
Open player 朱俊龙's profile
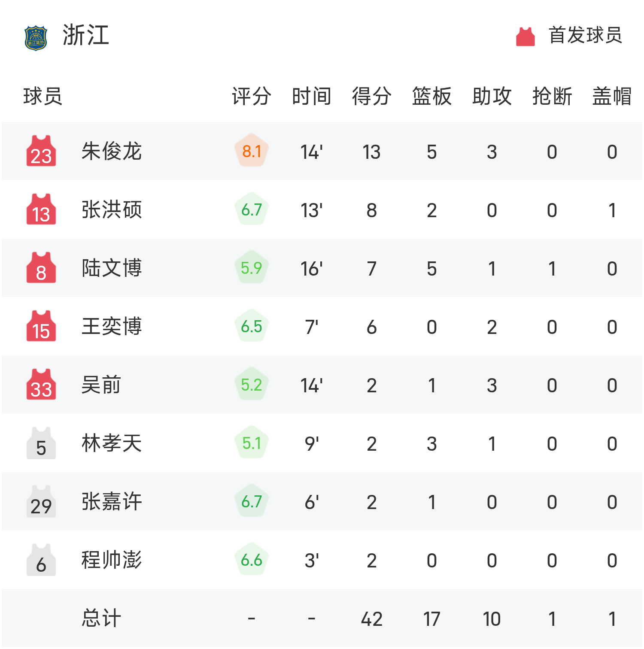112,152
